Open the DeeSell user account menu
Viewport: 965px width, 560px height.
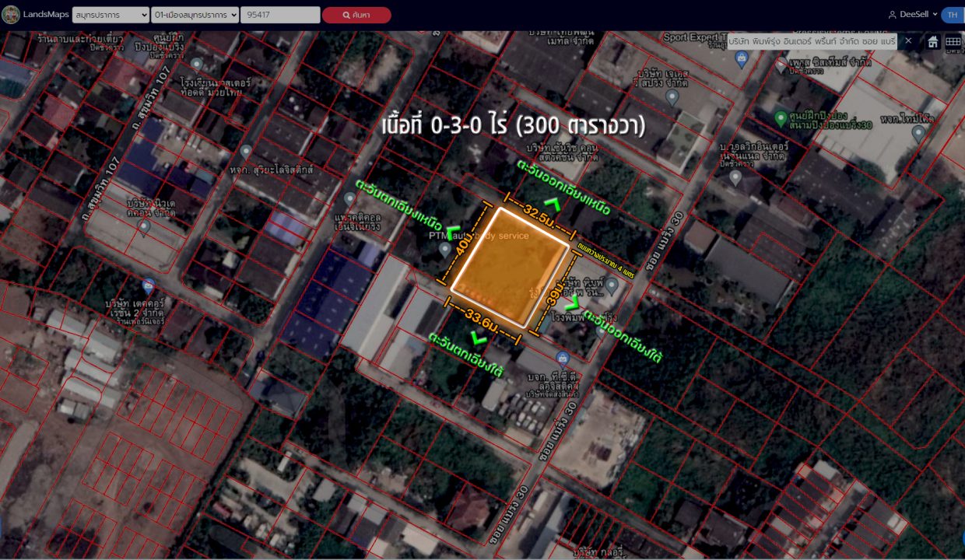point(913,15)
